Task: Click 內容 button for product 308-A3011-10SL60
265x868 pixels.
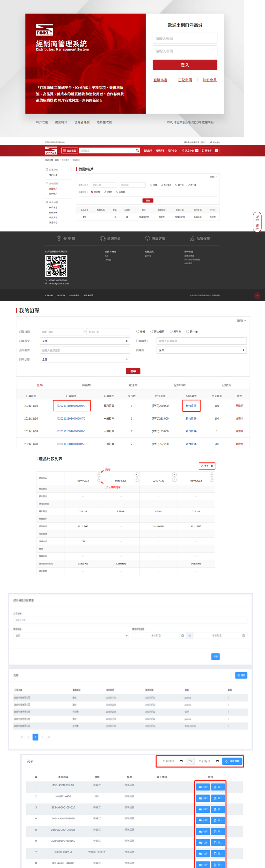Action: click(203, 787)
